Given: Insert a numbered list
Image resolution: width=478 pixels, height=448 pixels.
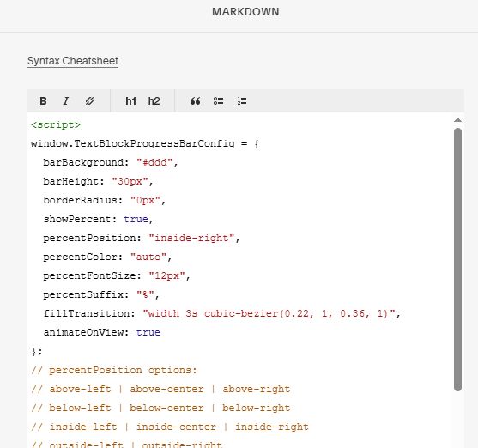Looking at the screenshot, I should click(242, 101).
